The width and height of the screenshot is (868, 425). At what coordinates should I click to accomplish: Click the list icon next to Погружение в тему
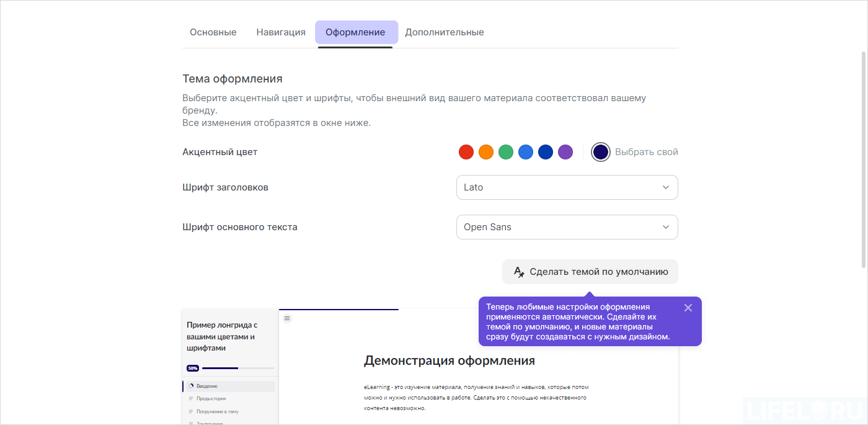[191, 411]
